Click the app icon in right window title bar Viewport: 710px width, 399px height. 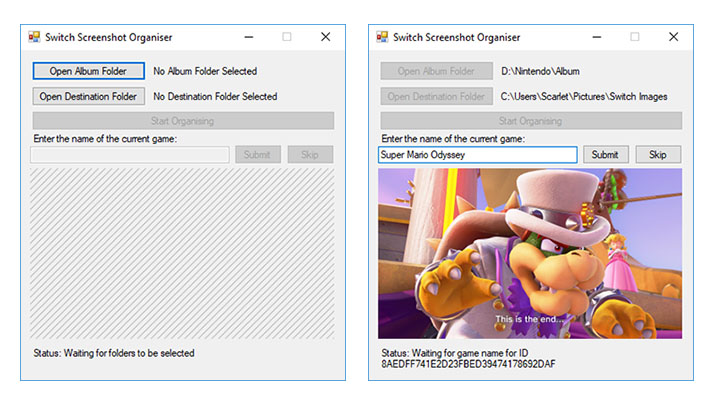click(382, 37)
